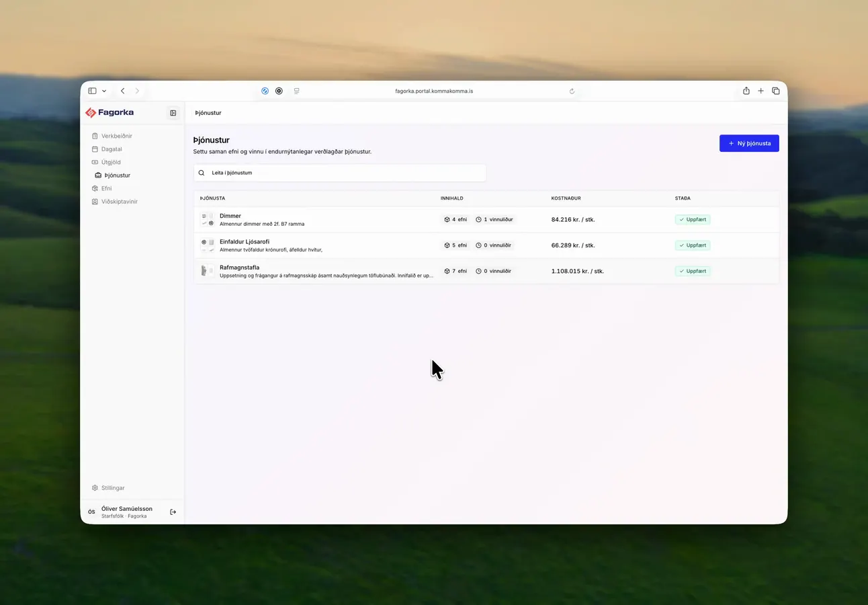This screenshot has width=868, height=605.
Task: Click Uppfært status for Einfaldur Ljósarofi
Action: tap(693, 245)
